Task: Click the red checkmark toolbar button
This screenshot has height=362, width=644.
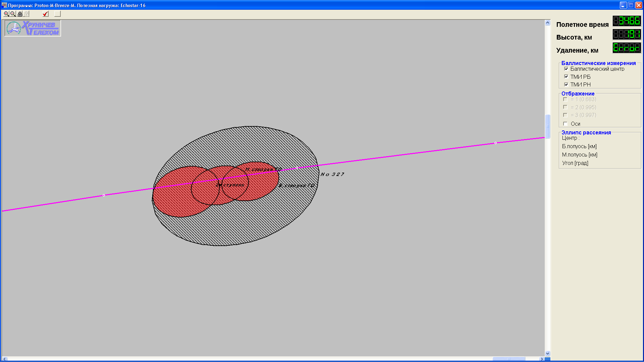Action: [46, 14]
